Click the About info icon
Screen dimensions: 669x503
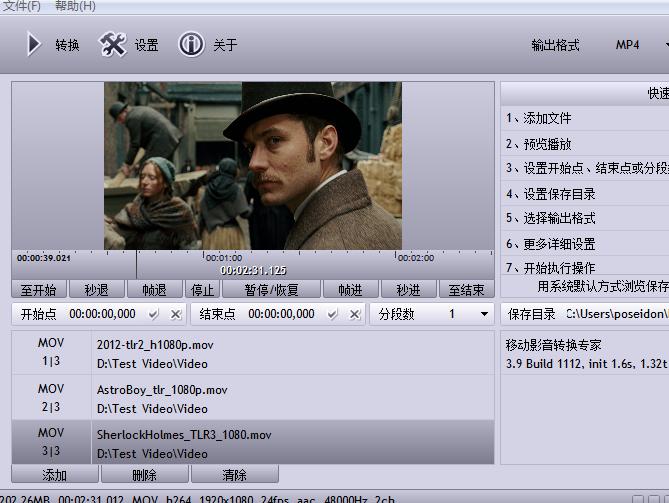click(191, 44)
